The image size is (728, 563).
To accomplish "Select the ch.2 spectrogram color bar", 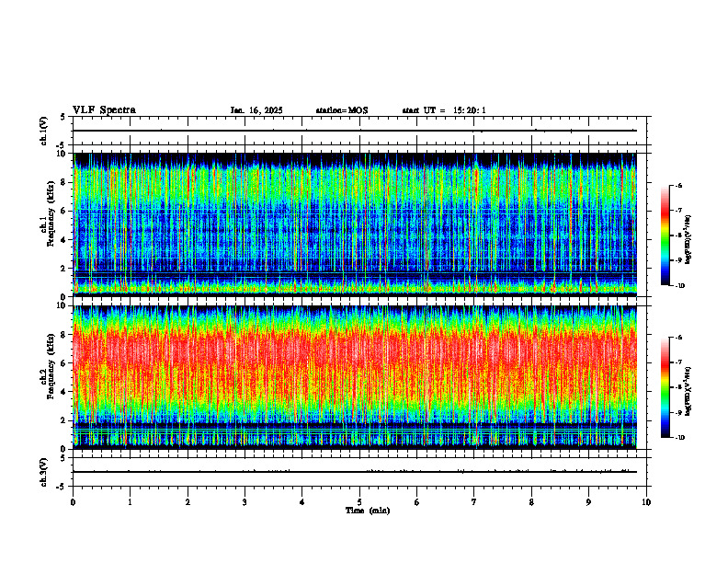I will 665,387.
